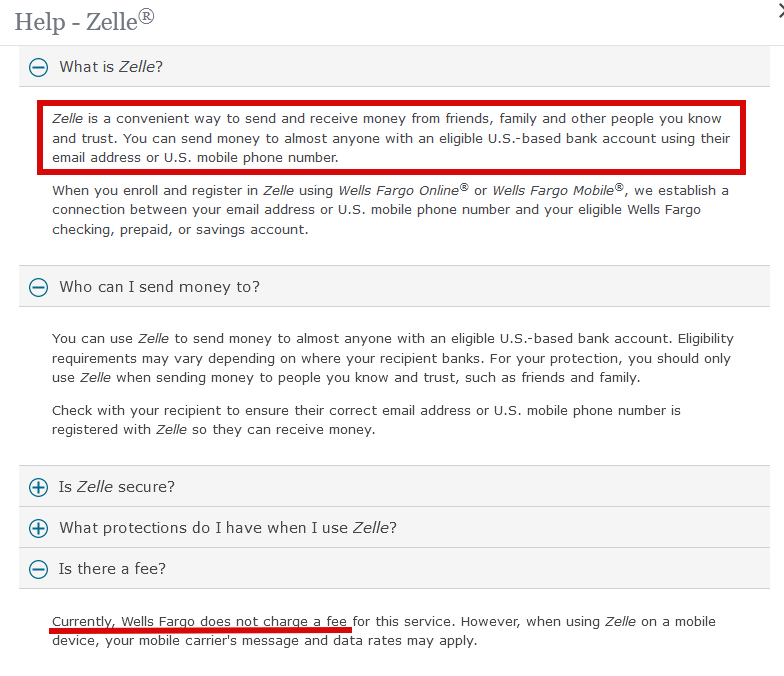The image size is (784, 676).
Task: Click the minus icon beside "What is Zelle?"
Action: click(x=38, y=67)
